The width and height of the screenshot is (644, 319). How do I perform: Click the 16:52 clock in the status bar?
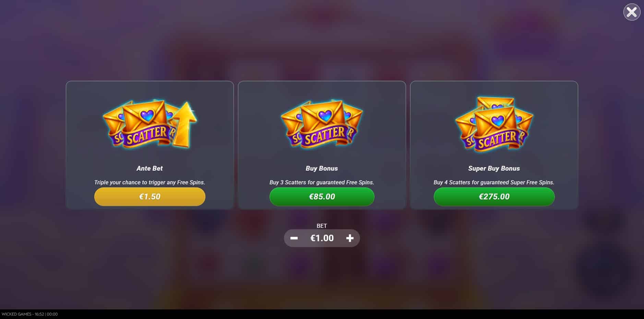coord(39,314)
